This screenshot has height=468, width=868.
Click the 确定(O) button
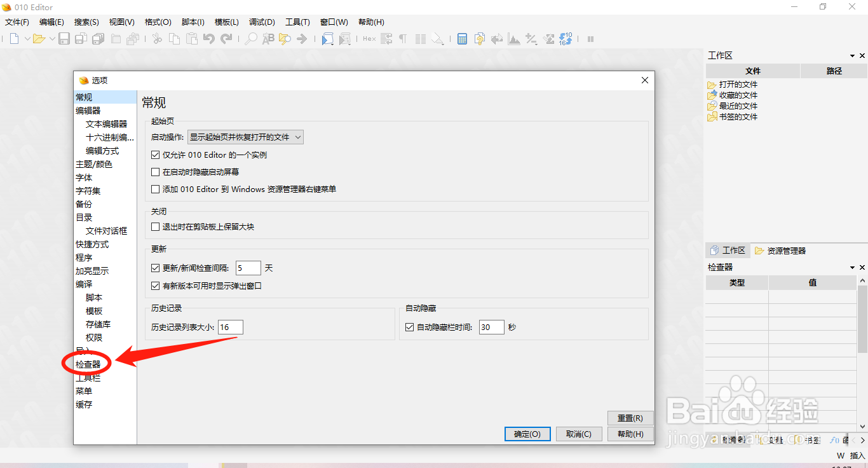(x=527, y=434)
